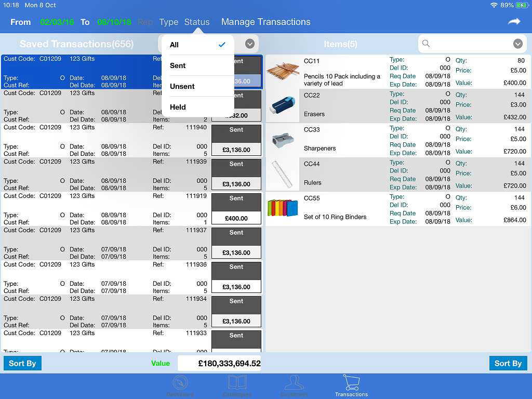Select the Set of 10 Ring Binders thumbnail
Image resolution: width=532 pixels, height=399 pixels.
coord(283,209)
